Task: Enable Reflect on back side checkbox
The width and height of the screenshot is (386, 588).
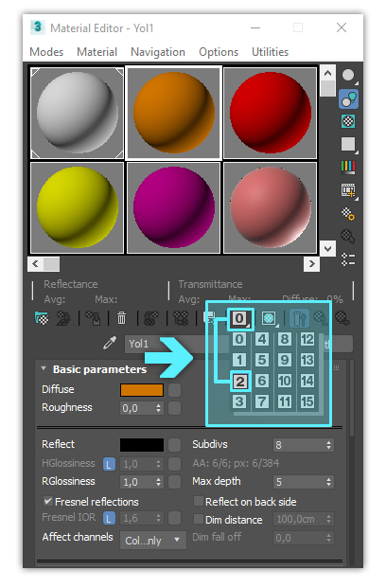Action: pos(198,501)
